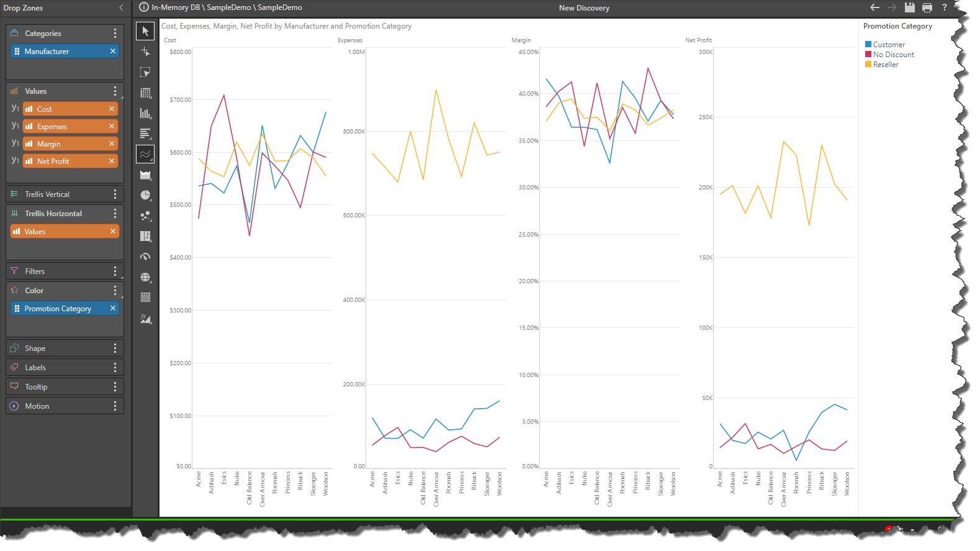Click the Reseller yellow legend swatch
The image size is (980, 551).
click(x=868, y=64)
